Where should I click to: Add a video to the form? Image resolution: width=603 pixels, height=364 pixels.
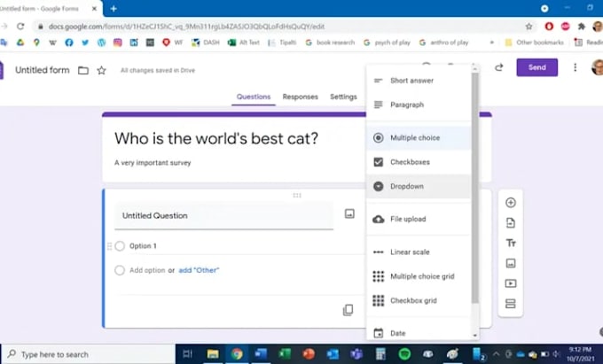[510, 283]
